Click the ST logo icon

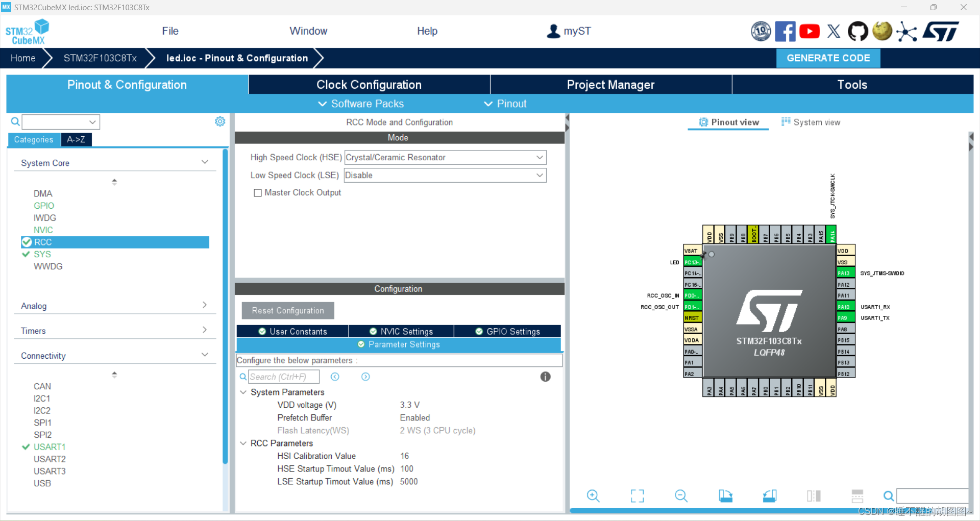point(941,31)
